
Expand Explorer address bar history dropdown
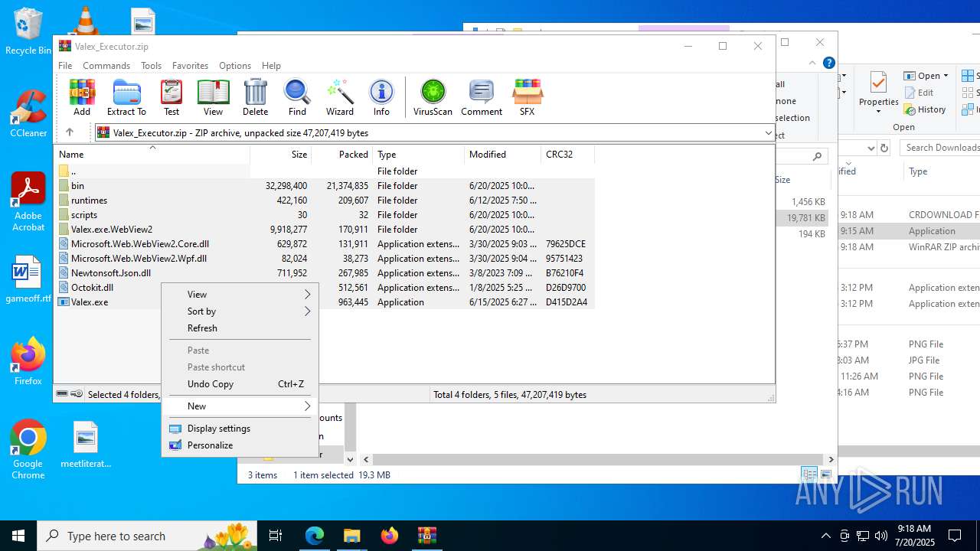(871, 148)
